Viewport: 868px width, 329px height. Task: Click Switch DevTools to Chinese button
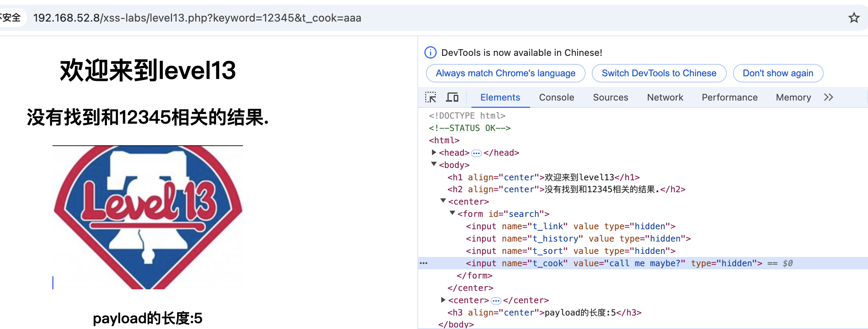659,73
